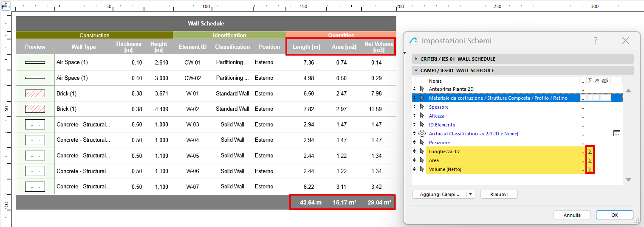This screenshot has height=227, width=644.
Task: Click the help question mark in Impostazioni Schemi
Action: 596,41
